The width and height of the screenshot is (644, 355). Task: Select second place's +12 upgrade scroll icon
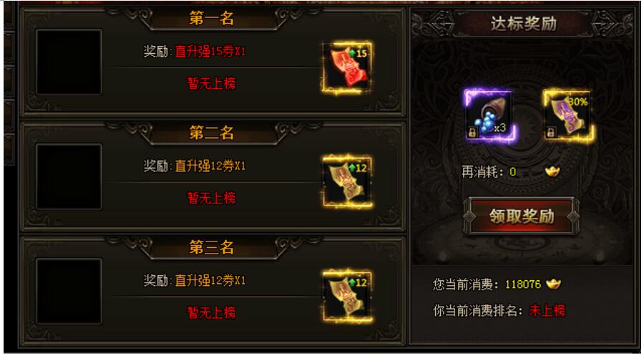347,182
